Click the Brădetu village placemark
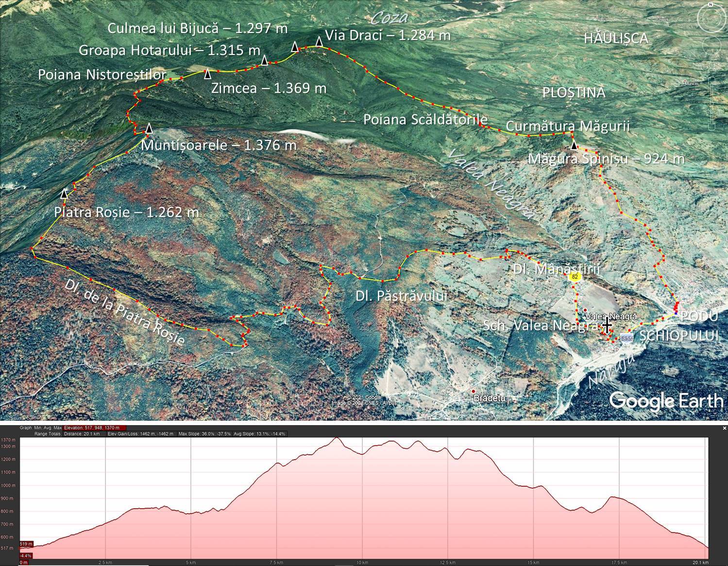Viewport: 728px width, 566px height. (x=473, y=391)
